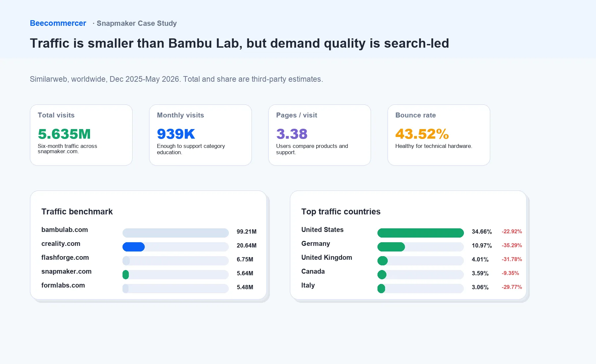
Task: Click the green snapmaker.com traffic bar
Action: coord(125,275)
